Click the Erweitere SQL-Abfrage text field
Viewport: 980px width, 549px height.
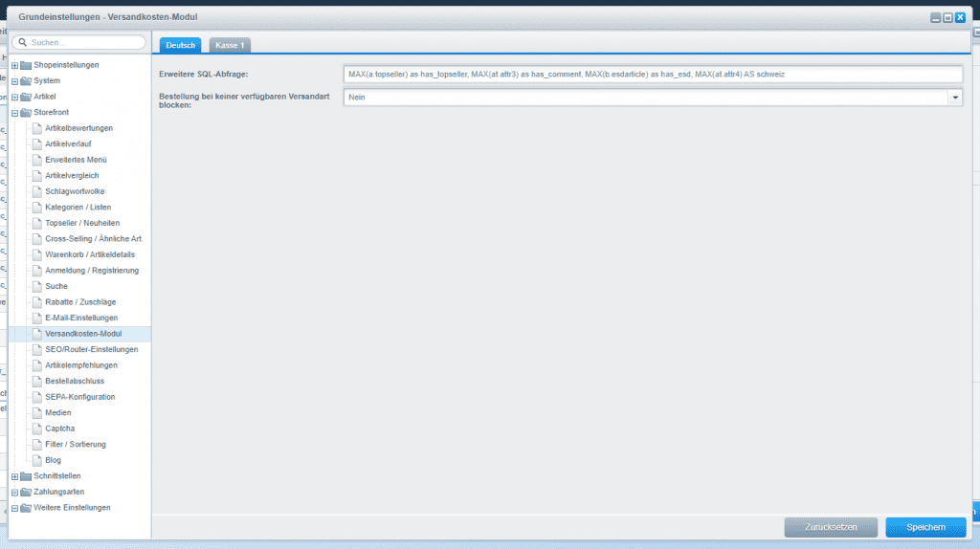[651, 74]
